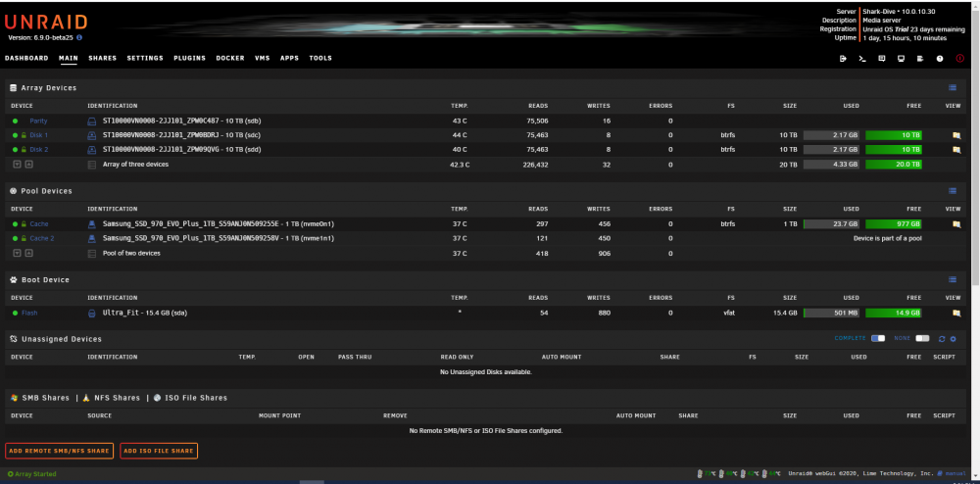
Task: Toggle the COMPLETE switch
Action: [878, 338]
